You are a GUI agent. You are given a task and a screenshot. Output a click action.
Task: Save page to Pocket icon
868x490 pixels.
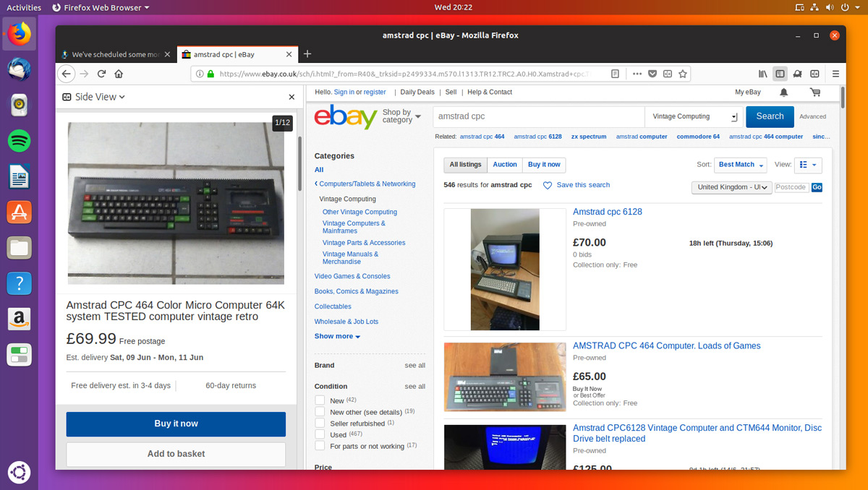[652, 74]
